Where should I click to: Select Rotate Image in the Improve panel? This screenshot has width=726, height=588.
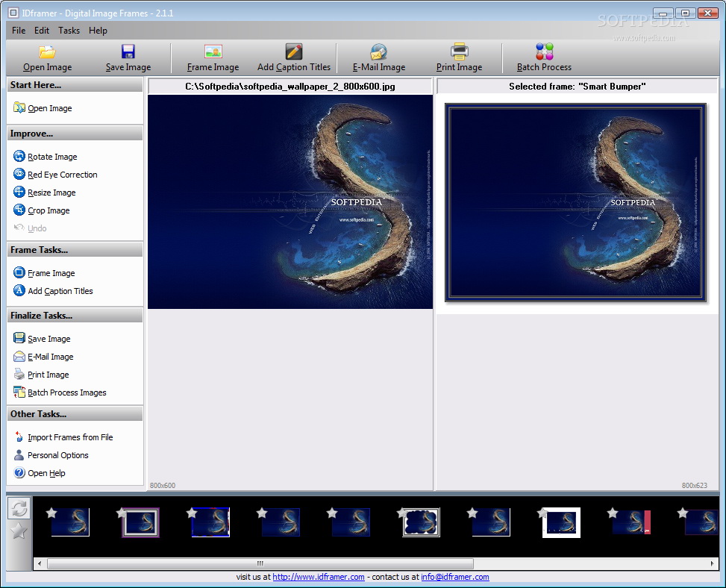coord(46,157)
